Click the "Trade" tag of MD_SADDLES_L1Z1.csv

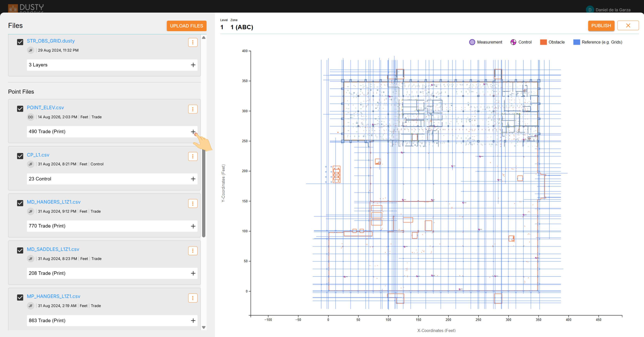point(96,258)
